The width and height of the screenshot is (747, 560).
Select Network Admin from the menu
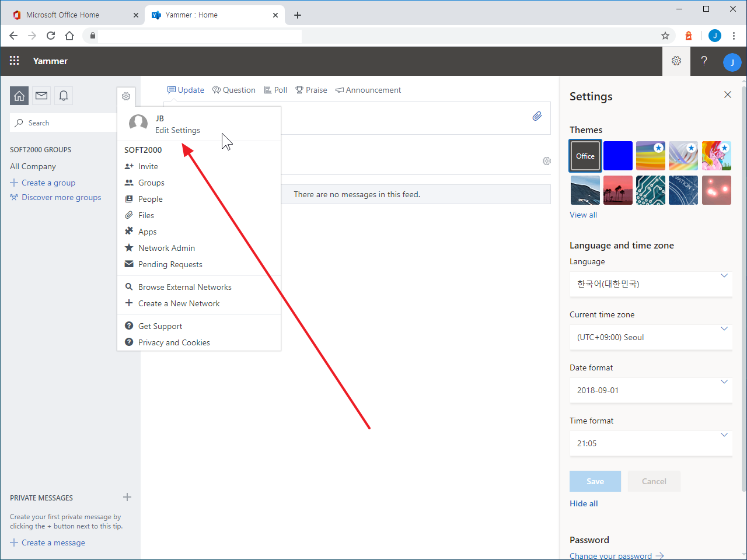[x=166, y=247]
